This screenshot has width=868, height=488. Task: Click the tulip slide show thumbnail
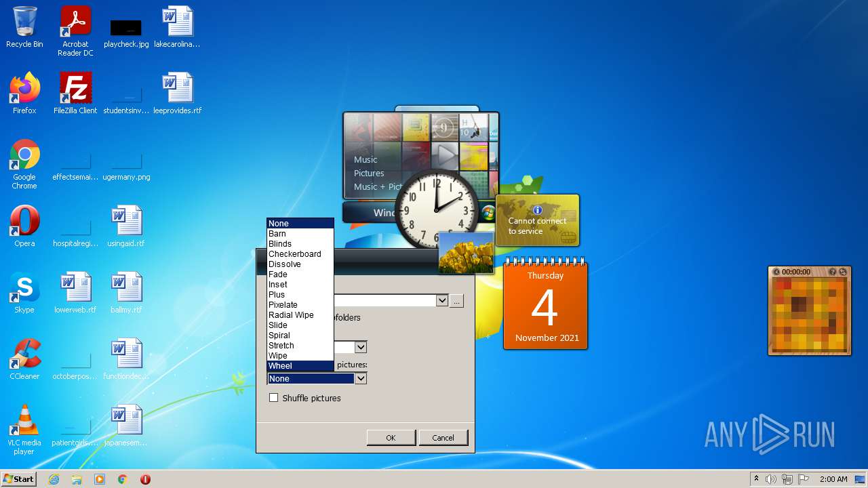pyautogui.click(x=466, y=253)
